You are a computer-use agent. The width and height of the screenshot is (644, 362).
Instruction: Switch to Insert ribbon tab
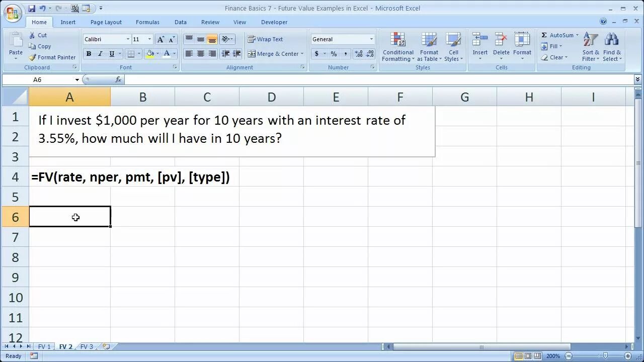tap(68, 22)
